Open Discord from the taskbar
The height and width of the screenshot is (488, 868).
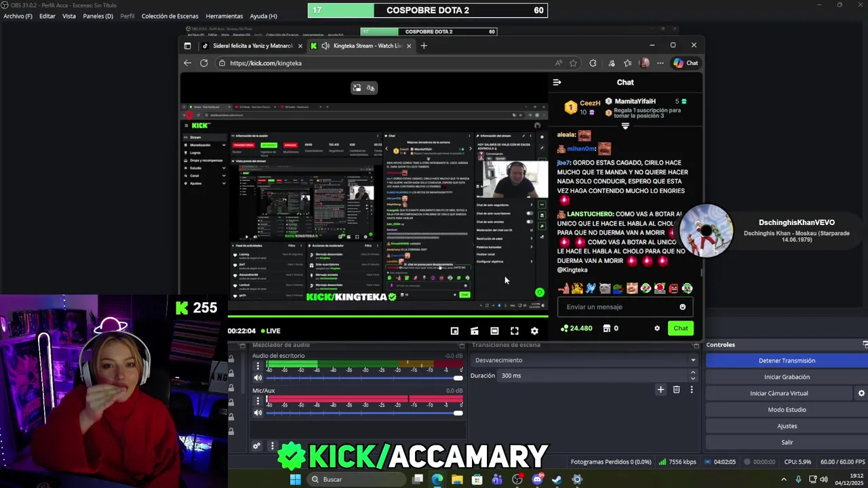pos(537,479)
